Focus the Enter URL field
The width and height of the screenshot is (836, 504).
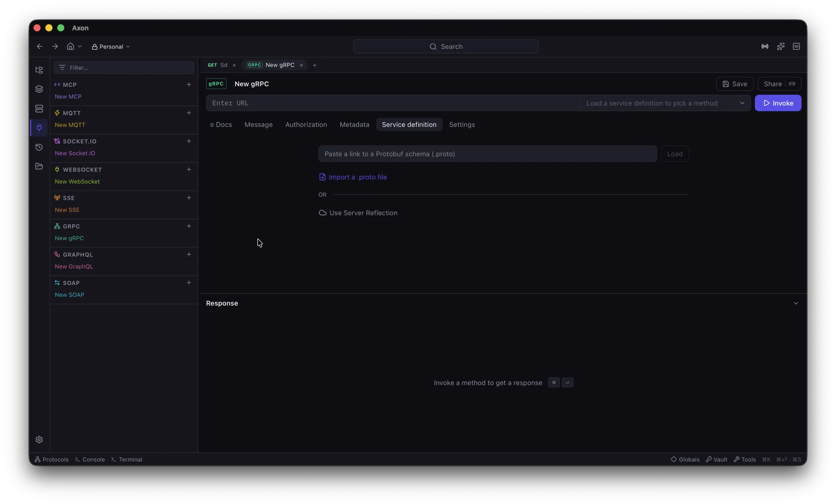[x=393, y=103]
